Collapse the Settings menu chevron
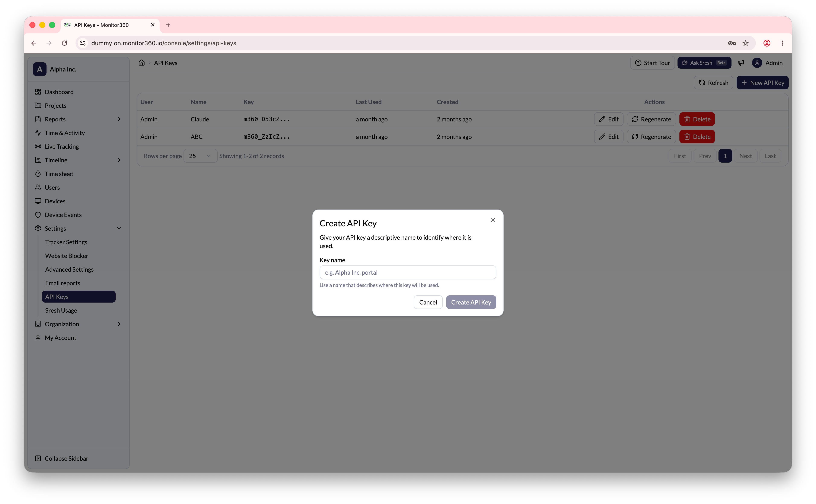 (119, 228)
